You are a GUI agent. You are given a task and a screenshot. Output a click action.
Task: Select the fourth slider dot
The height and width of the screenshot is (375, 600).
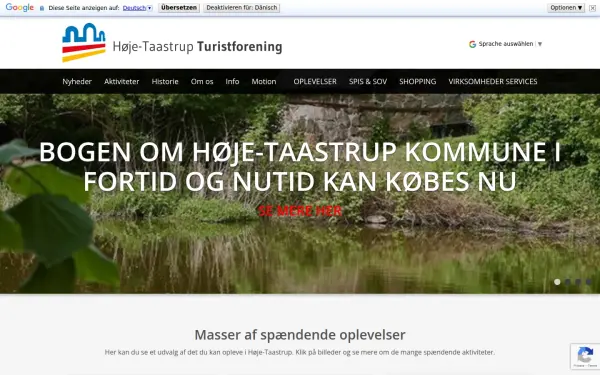(589, 282)
